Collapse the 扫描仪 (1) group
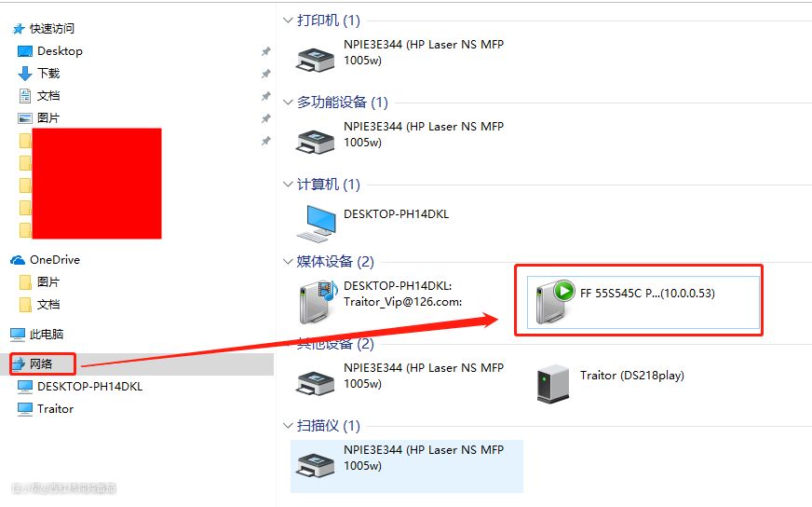This screenshot has height=507, width=812. pyautogui.click(x=288, y=426)
